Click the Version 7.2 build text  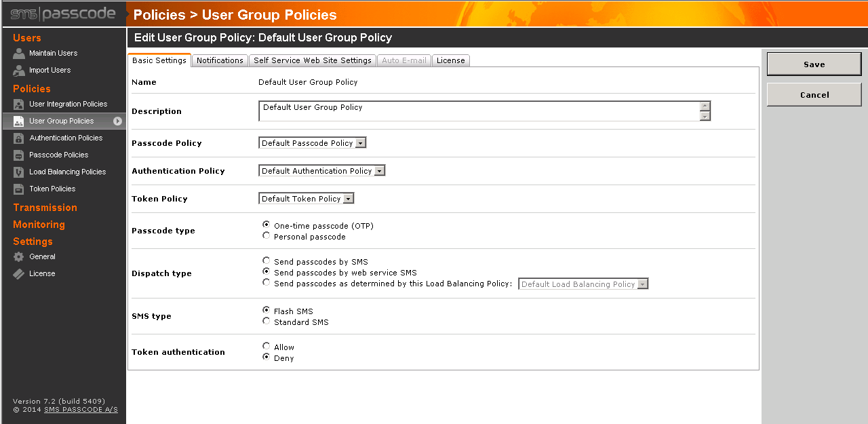(x=59, y=401)
